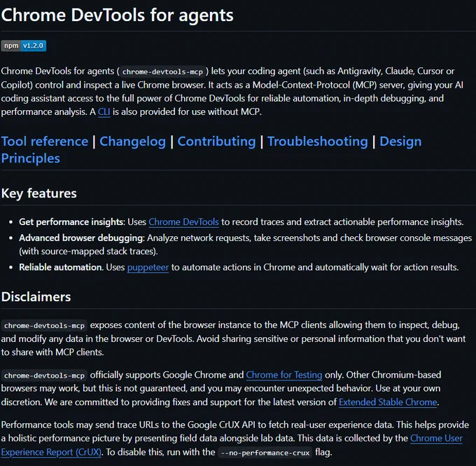Click the 'Get performance insights' bold text

[x=71, y=222]
